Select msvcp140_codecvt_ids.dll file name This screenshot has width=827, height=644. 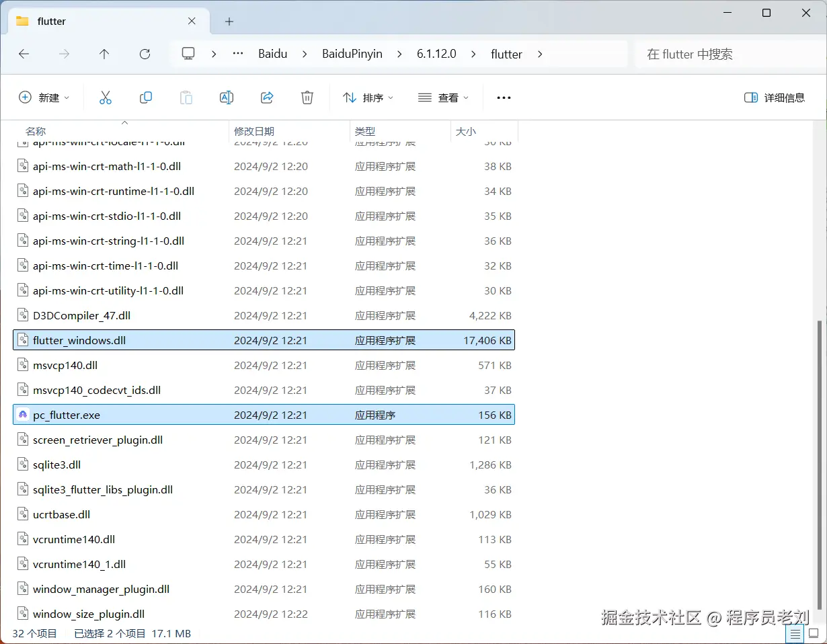97,390
